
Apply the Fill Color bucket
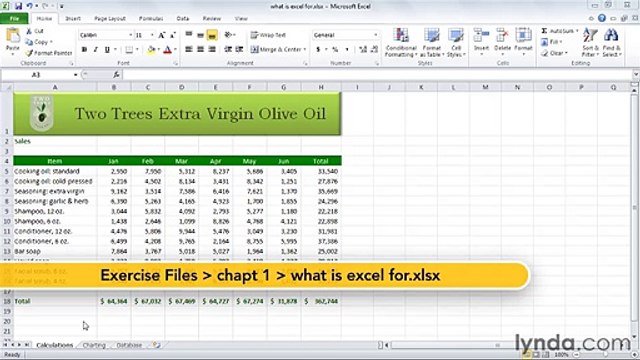tap(151, 50)
